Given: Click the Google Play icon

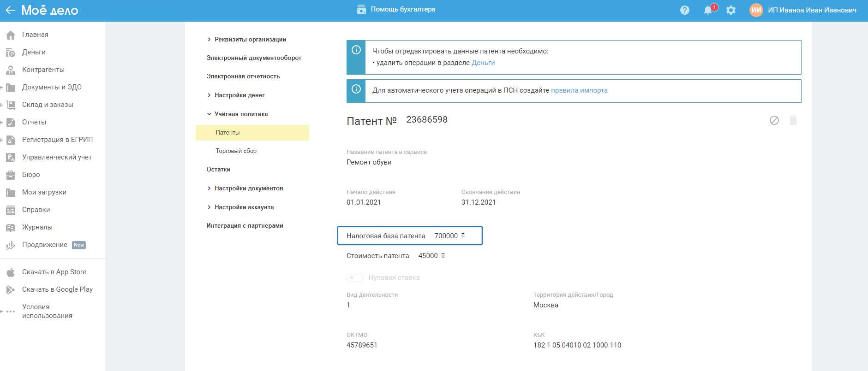Looking at the screenshot, I should (x=11, y=290).
